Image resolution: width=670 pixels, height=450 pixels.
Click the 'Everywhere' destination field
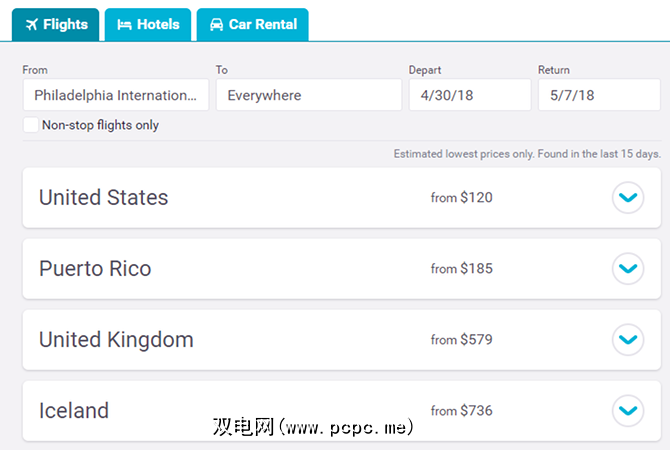pos(308,96)
